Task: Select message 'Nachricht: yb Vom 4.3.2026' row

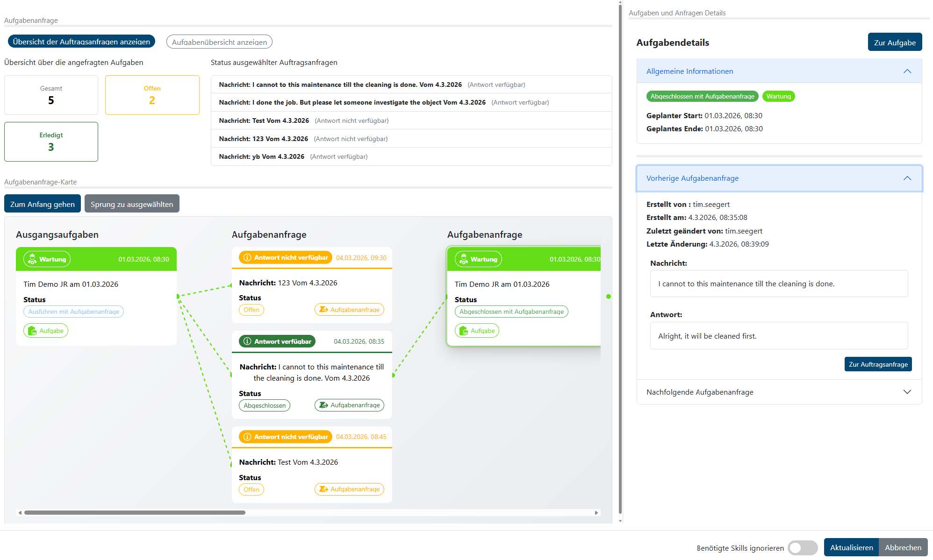Action: tap(261, 156)
